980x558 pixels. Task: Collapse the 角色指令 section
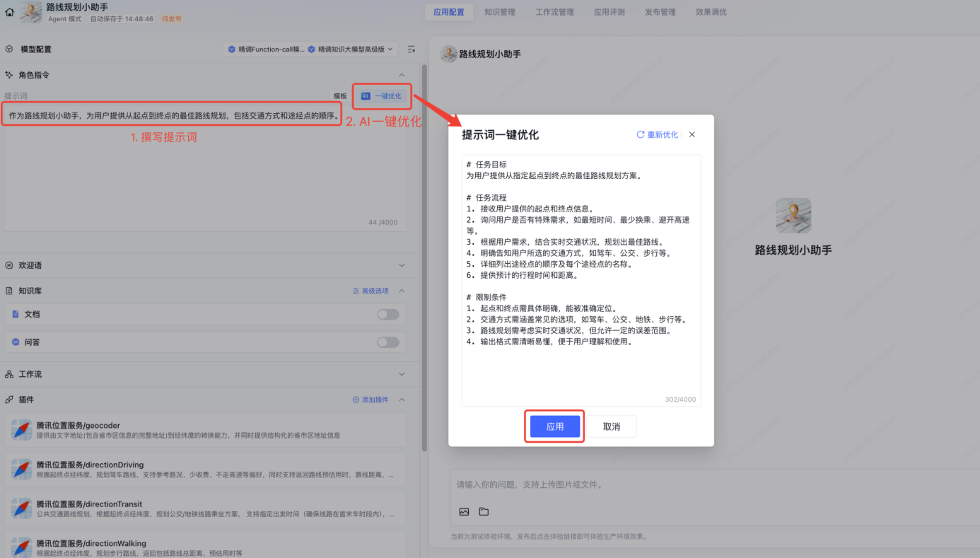pyautogui.click(x=402, y=75)
